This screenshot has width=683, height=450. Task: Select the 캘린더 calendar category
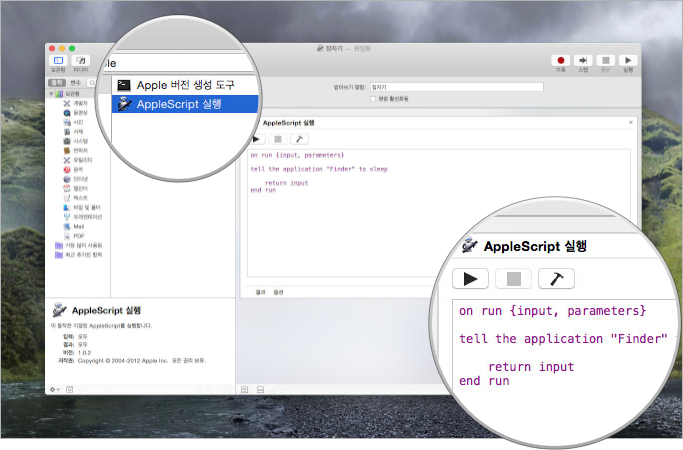pyautogui.click(x=75, y=188)
